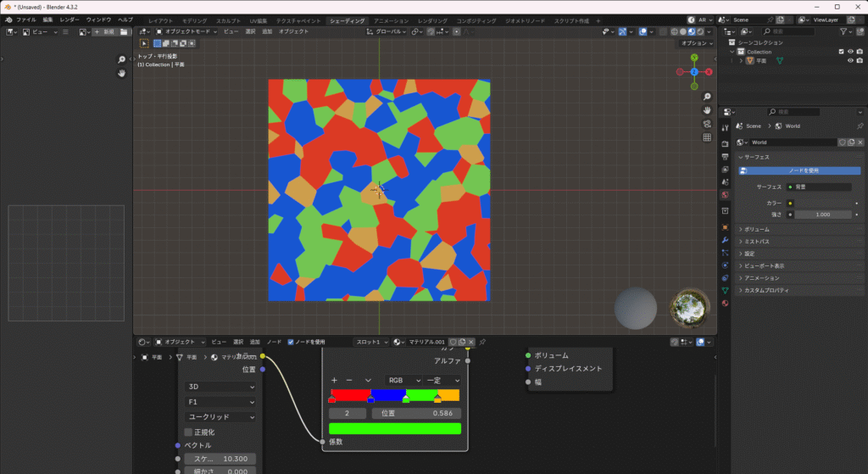Open the World properties tab icon
The height and width of the screenshot is (474, 868).
pyautogui.click(x=726, y=195)
